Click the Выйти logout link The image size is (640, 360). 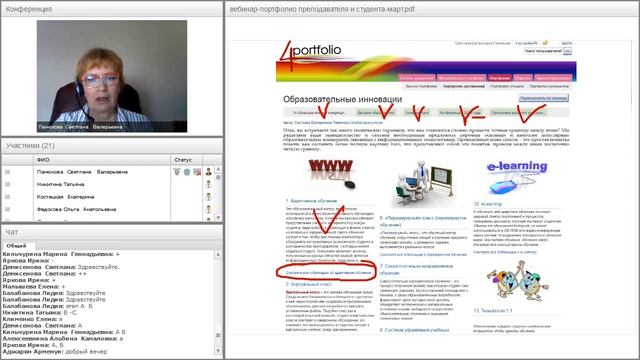pos(567,43)
